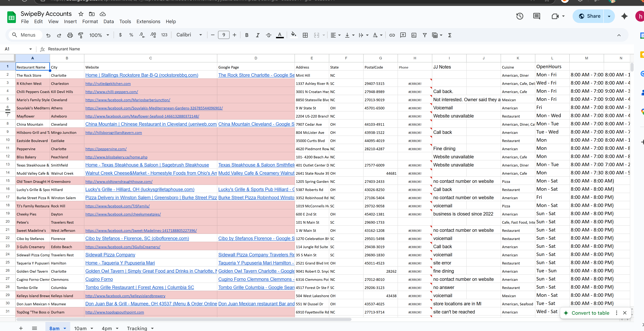Open the peppervine.com link
Screen dimensions: 644x331
(106, 149)
